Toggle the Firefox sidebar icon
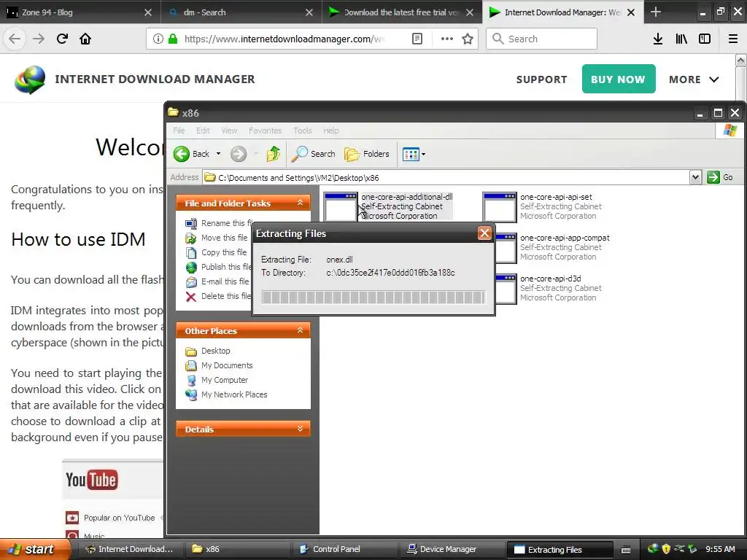The image size is (747, 560). [705, 39]
